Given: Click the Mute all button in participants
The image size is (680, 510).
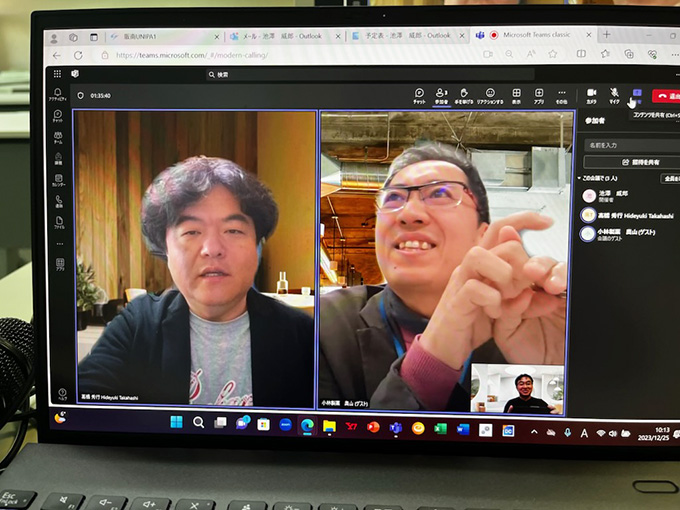Looking at the screenshot, I should pos(671,178).
